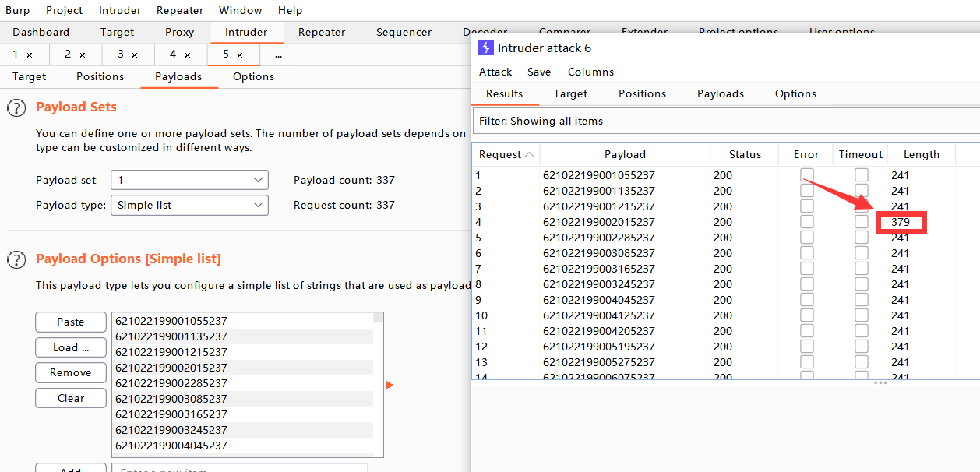Click the results pane splitter dots
This screenshot has height=472, width=980.
880,382
